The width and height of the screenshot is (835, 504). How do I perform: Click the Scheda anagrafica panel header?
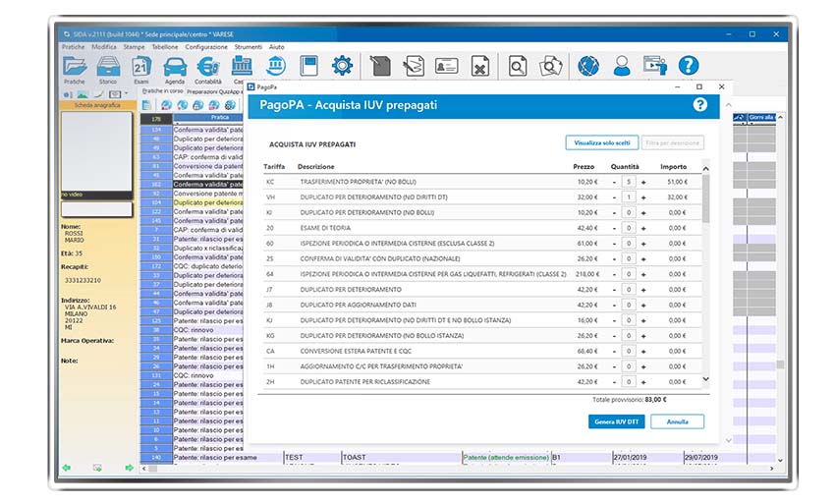click(x=97, y=105)
